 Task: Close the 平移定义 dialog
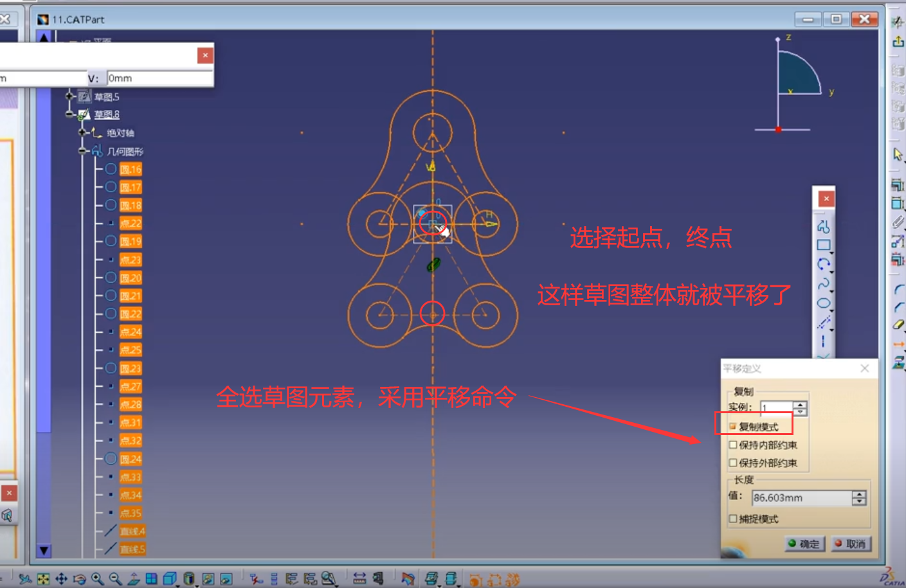(x=865, y=368)
